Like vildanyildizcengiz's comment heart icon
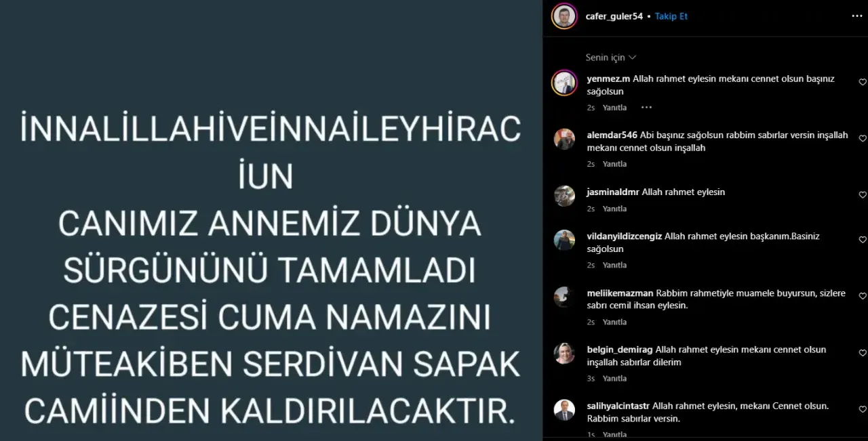The height and width of the screenshot is (441, 868). pyautogui.click(x=863, y=240)
